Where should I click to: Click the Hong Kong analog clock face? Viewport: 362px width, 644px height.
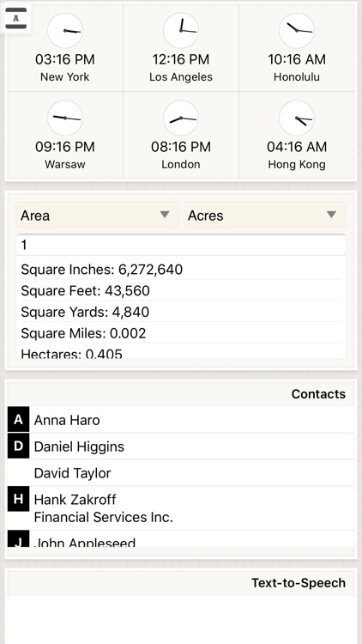click(x=297, y=118)
